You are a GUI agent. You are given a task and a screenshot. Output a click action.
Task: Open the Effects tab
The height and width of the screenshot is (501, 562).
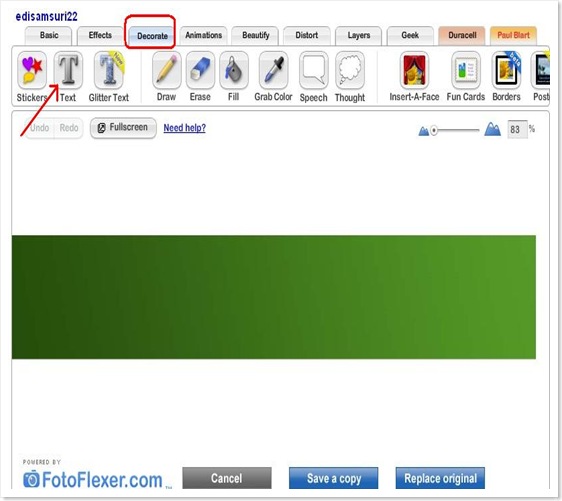[100, 35]
